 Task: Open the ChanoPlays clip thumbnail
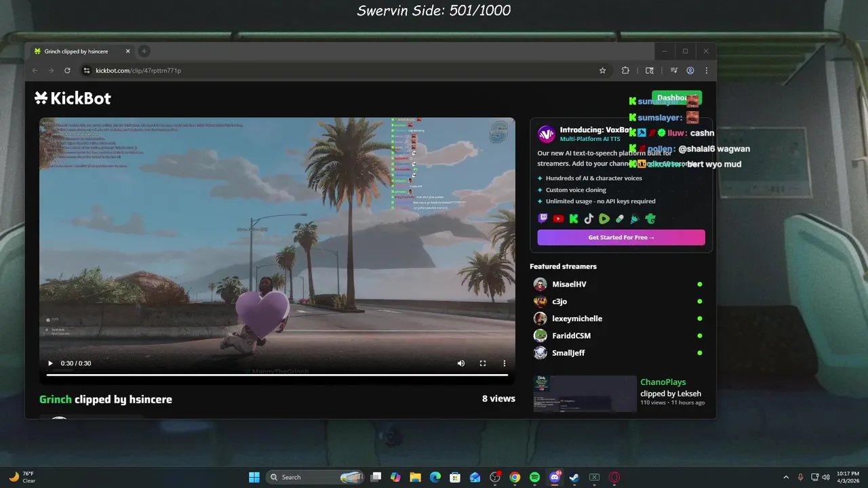pyautogui.click(x=585, y=394)
